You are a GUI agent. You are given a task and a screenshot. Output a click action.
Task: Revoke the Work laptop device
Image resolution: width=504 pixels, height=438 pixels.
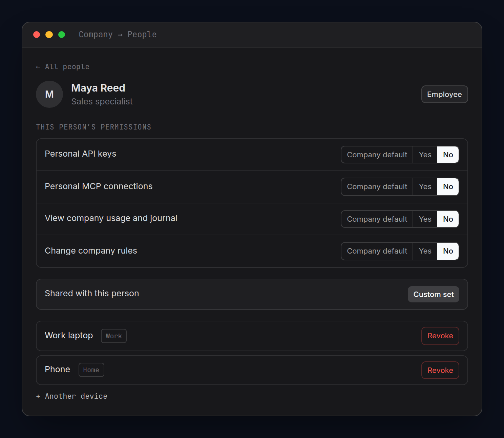pos(440,336)
